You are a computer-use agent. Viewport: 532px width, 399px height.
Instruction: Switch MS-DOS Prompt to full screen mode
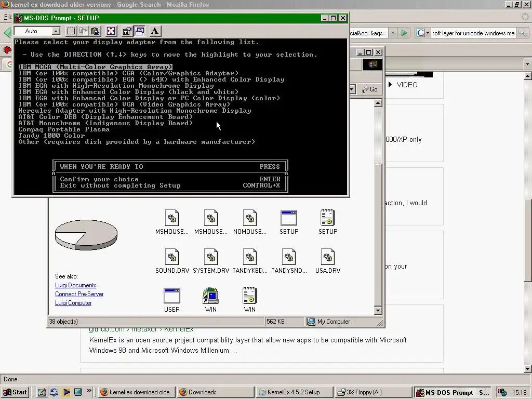pyautogui.click(x=111, y=31)
